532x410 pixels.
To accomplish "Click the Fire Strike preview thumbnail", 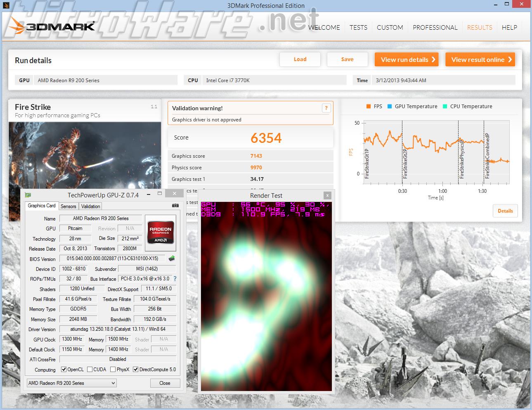I will click(85, 155).
